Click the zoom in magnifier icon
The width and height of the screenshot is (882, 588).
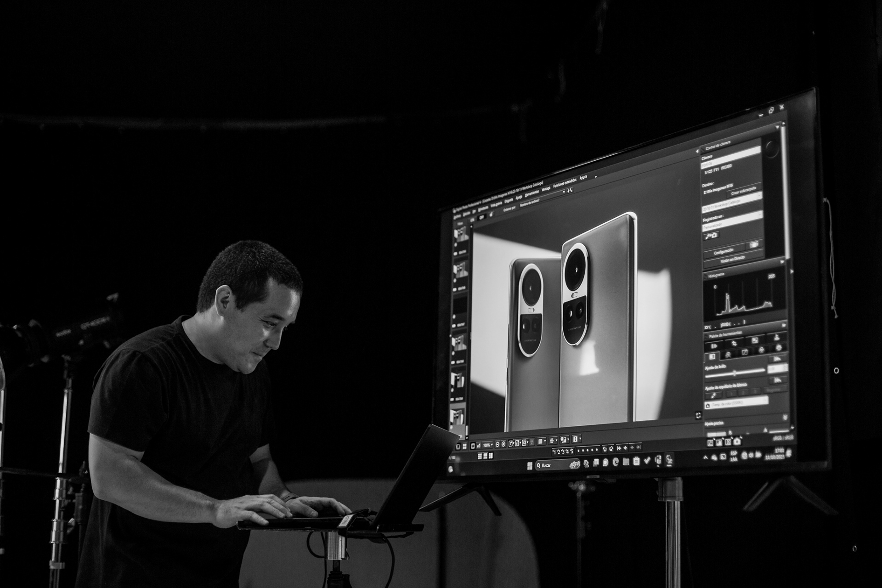tap(503, 444)
